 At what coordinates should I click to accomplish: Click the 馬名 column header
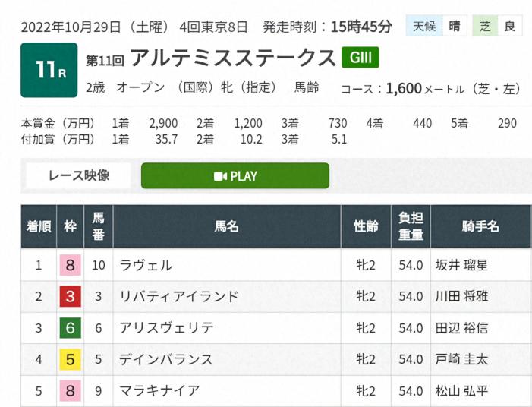pos(227,226)
